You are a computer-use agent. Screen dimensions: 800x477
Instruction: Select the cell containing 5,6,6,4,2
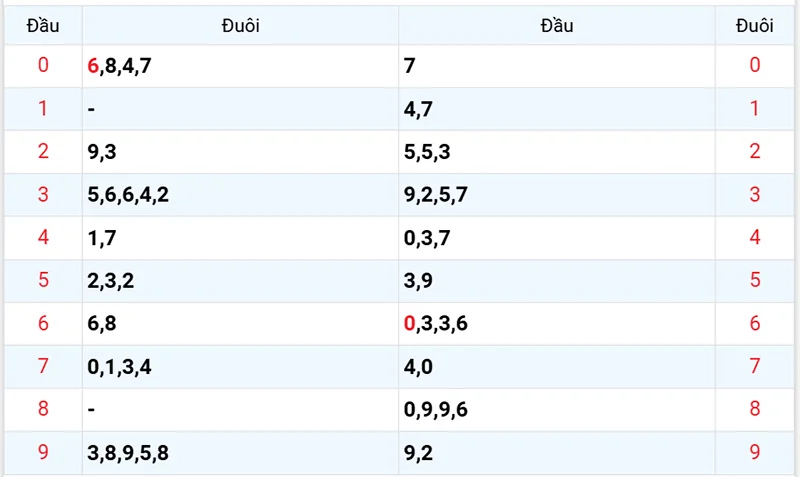click(x=128, y=195)
